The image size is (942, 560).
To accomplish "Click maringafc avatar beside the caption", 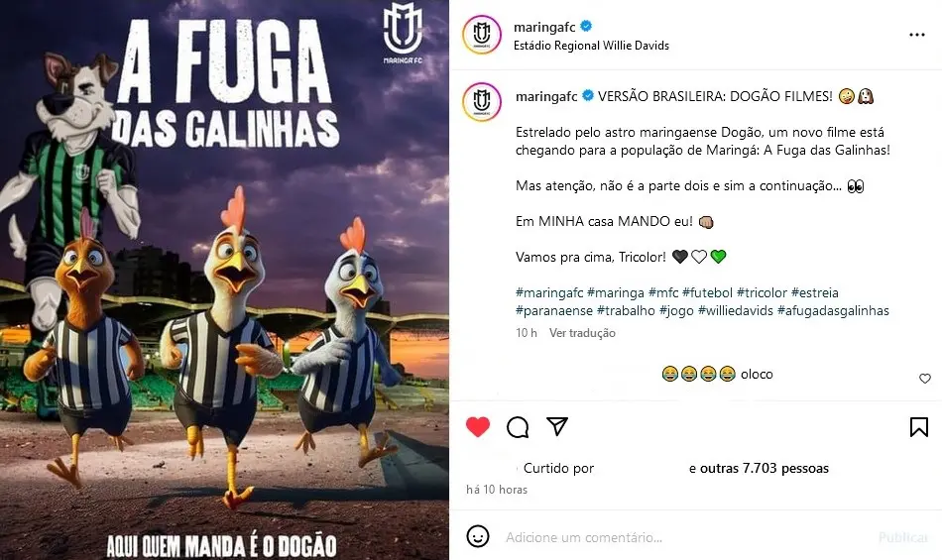I will (x=482, y=101).
